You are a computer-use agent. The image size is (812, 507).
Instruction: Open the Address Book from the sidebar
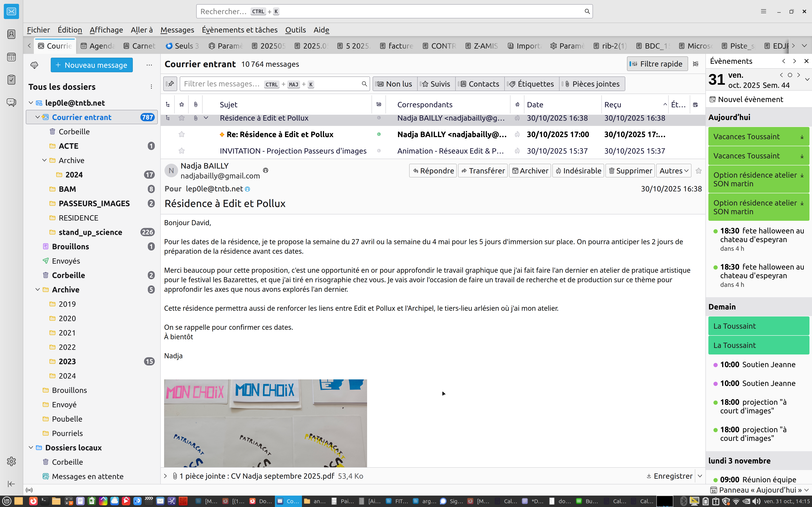pos(11,34)
